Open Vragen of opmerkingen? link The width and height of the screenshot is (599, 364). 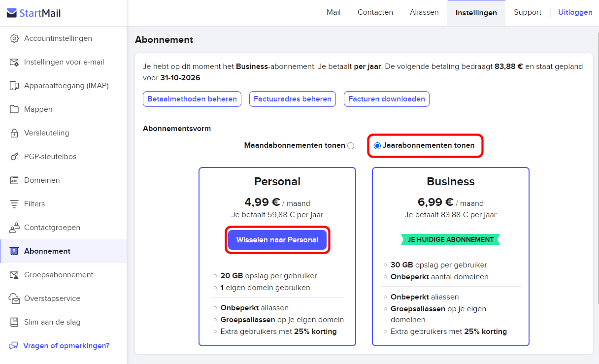click(x=67, y=346)
